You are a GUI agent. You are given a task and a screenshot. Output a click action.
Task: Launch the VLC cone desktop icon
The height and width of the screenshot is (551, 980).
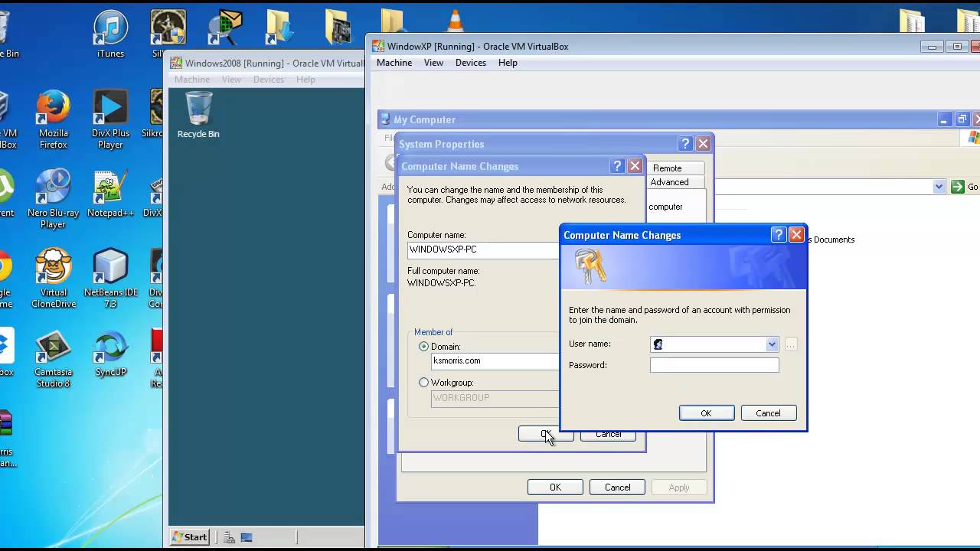pos(455,21)
